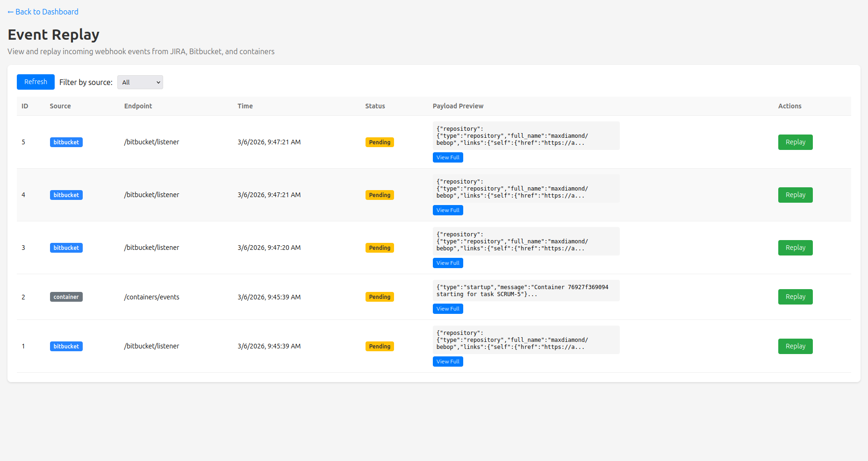Click the Pending badge for event 2
Viewport: 868px width, 461px height.
tap(379, 297)
